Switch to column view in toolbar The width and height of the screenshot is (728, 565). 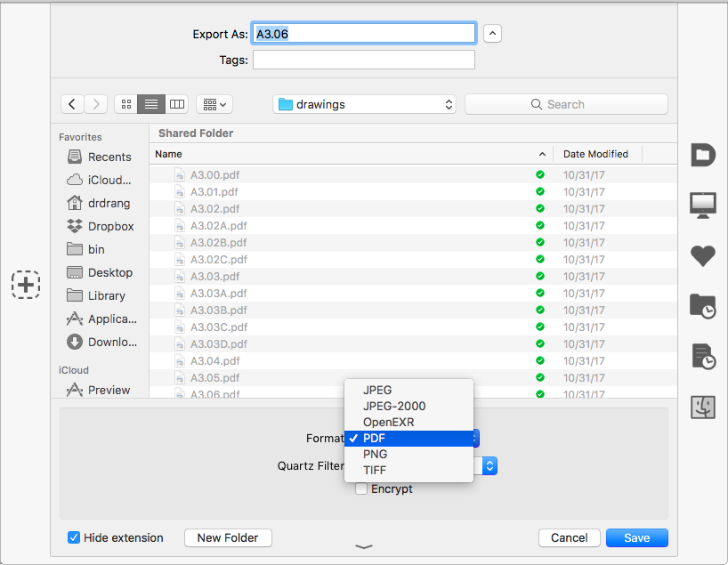[177, 104]
